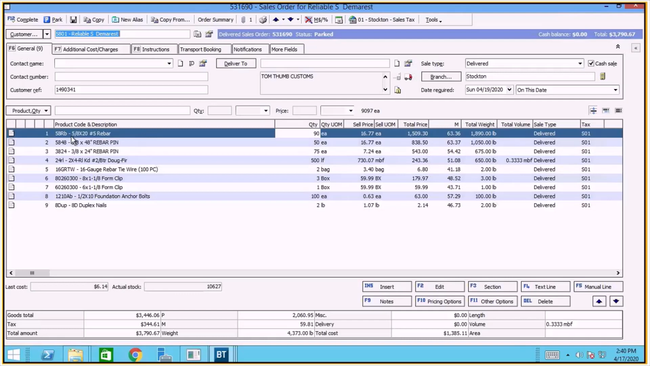Click the F2 Edit button
This screenshot has height=366, width=650.
[439, 286]
